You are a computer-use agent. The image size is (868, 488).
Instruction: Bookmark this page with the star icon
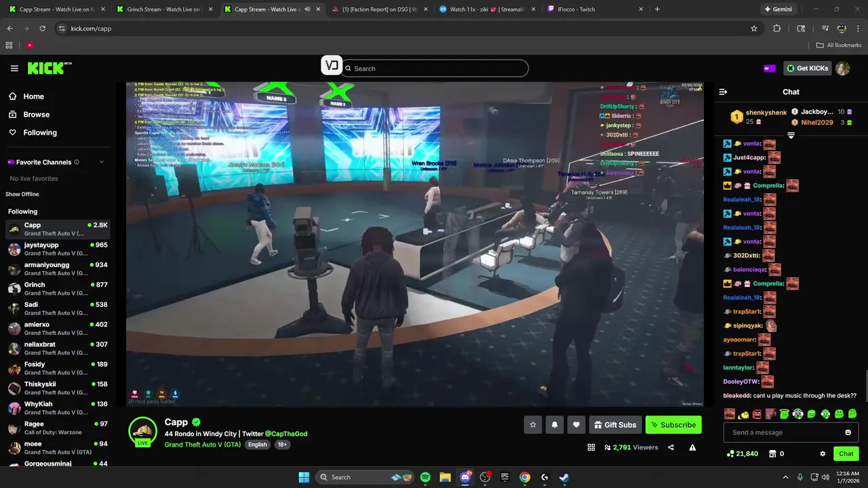753,28
